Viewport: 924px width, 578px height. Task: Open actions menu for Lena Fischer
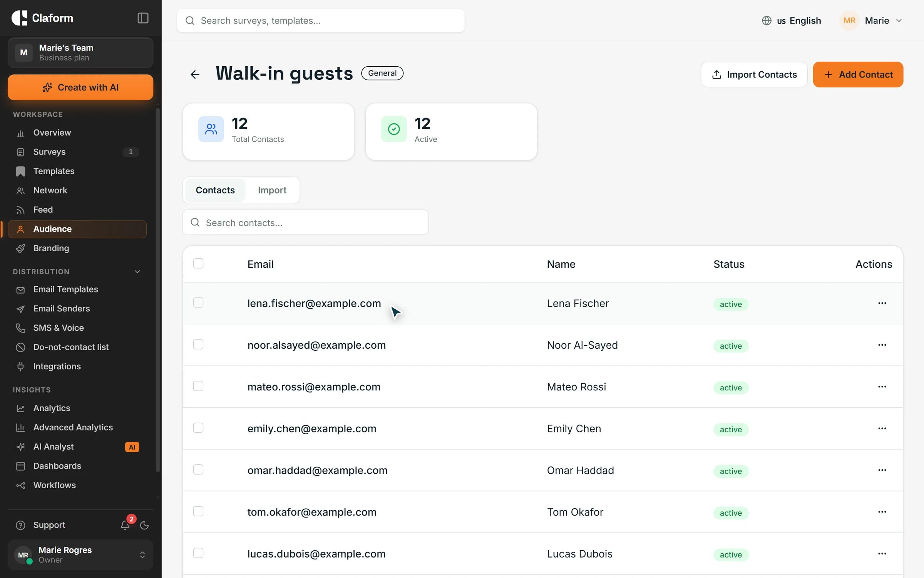pos(882,303)
